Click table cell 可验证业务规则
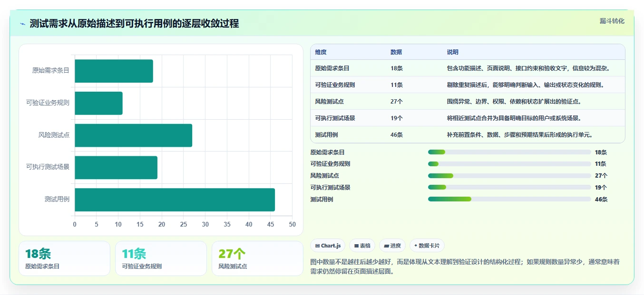The height and width of the screenshot is (295, 644). (x=335, y=85)
